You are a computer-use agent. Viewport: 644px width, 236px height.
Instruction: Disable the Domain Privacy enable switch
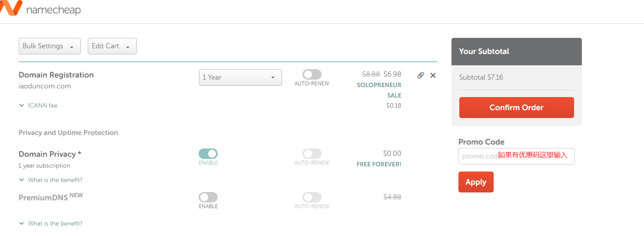[x=208, y=154]
